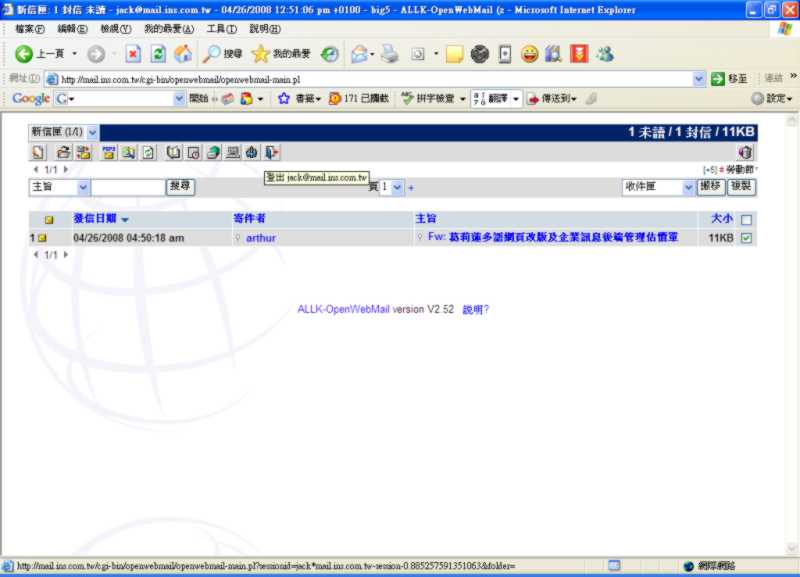Click the Google toolbar 設定 settings button

tap(772, 98)
